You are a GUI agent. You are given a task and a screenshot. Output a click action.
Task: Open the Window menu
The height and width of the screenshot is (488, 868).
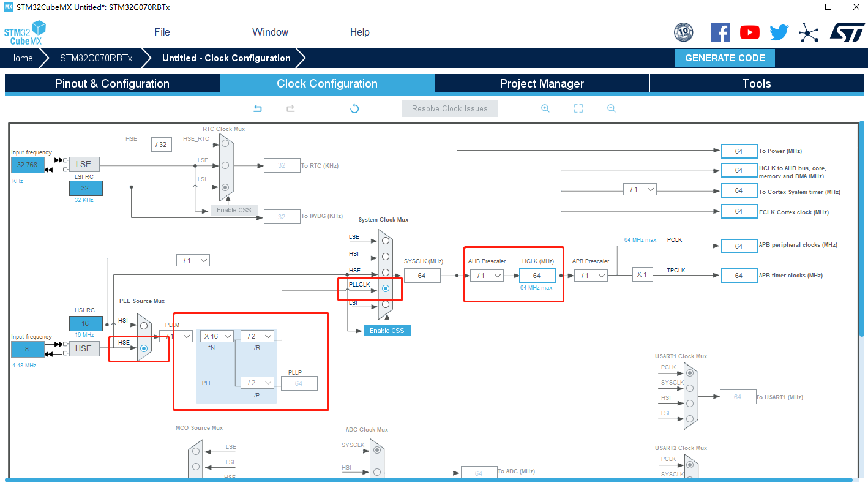270,32
